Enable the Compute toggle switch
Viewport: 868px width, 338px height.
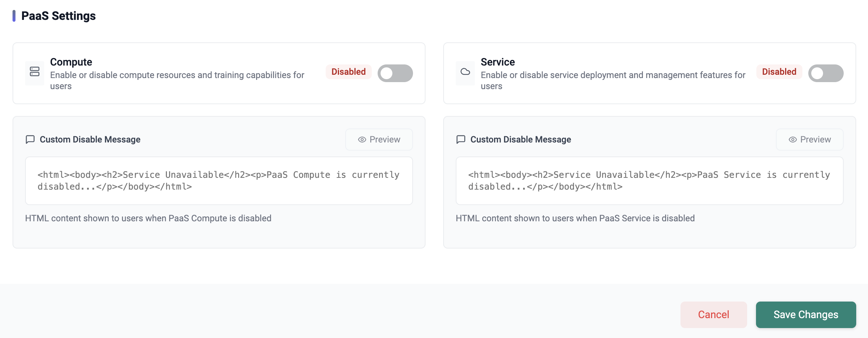395,73
